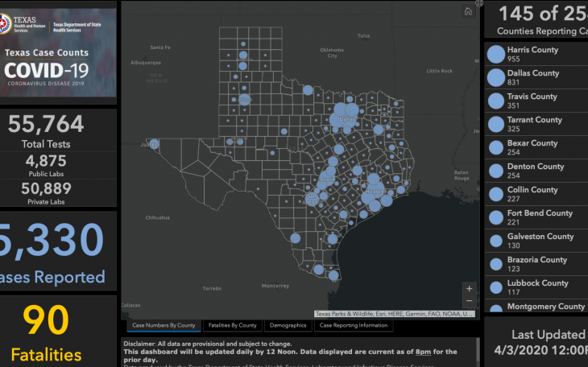Zoom out with the map minus button
Viewport: 588px width, 367px height.
470,300
